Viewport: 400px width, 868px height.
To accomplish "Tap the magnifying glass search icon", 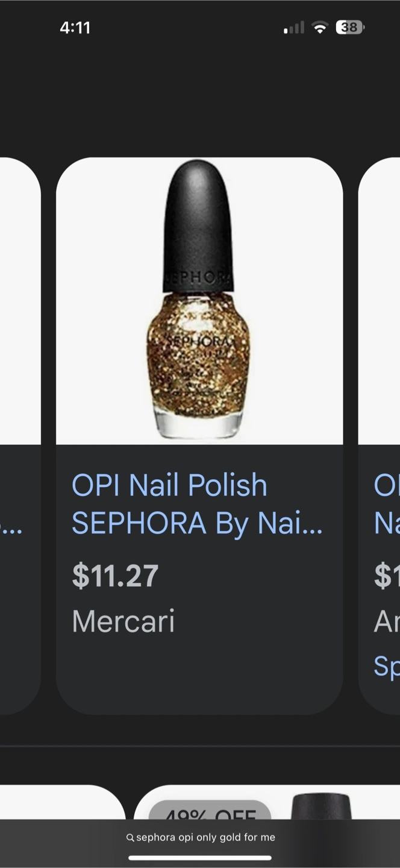I will (x=130, y=837).
